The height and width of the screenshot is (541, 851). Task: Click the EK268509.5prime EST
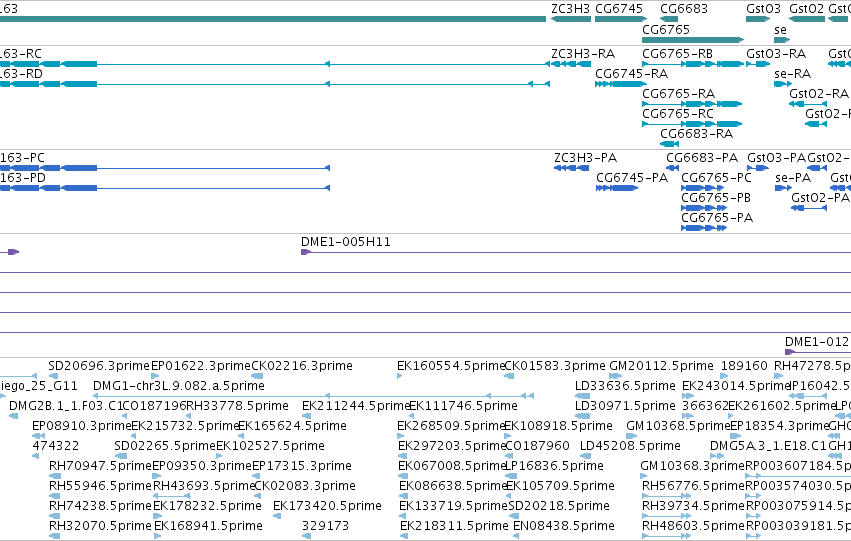[402, 436]
